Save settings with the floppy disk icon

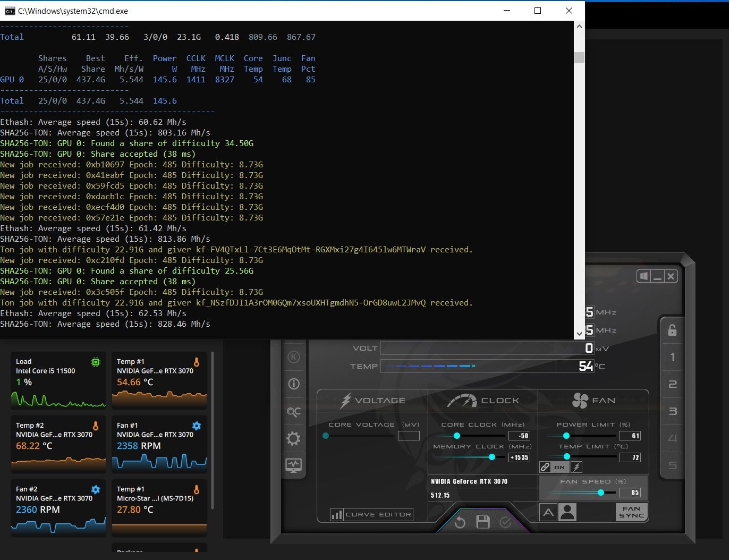pos(483,522)
